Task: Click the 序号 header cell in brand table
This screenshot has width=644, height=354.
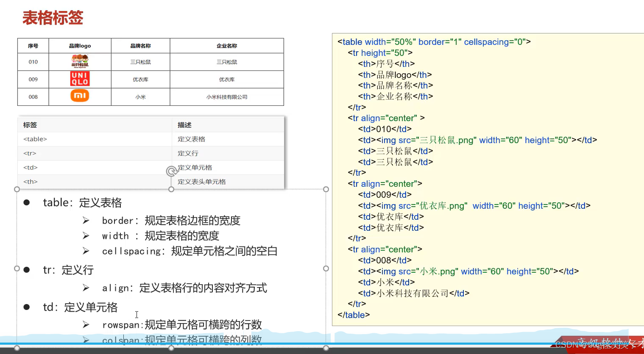Action: 33,46
